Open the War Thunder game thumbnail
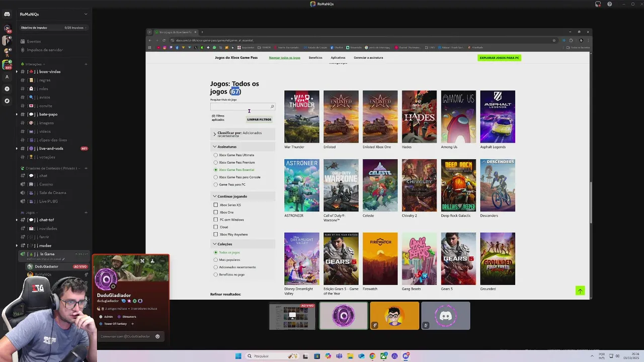This screenshot has width=644, height=362. click(301, 117)
